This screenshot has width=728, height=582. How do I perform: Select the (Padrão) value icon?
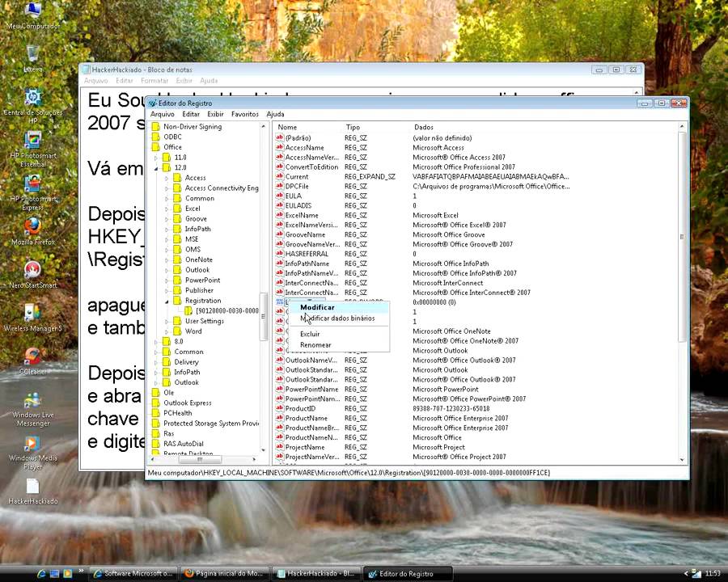[x=280, y=137]
